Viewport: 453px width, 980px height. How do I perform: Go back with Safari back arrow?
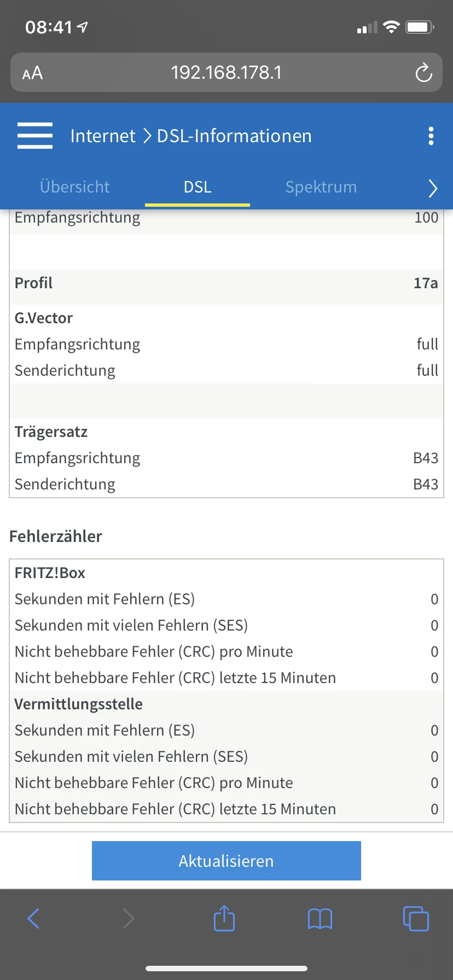(x=33, y=918)
